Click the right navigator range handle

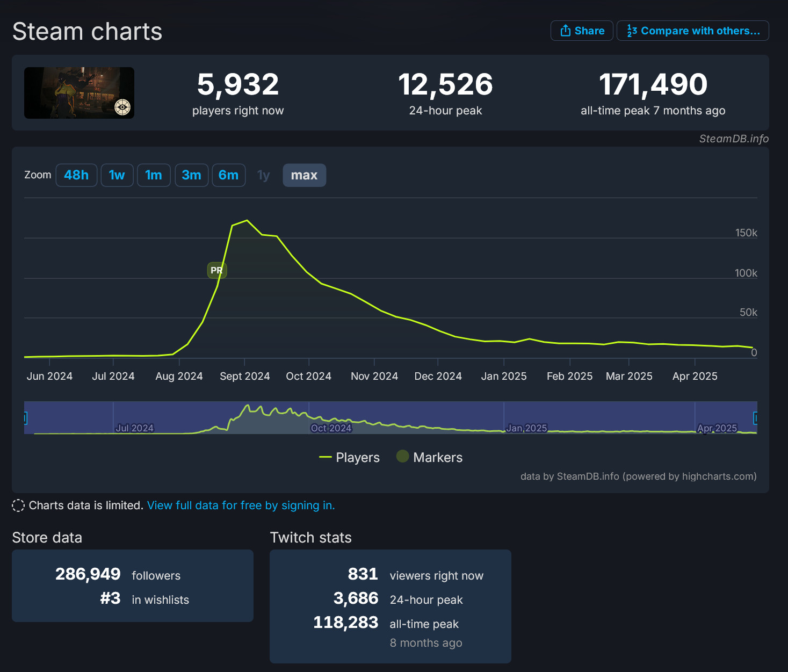click(x=755, y=418)
